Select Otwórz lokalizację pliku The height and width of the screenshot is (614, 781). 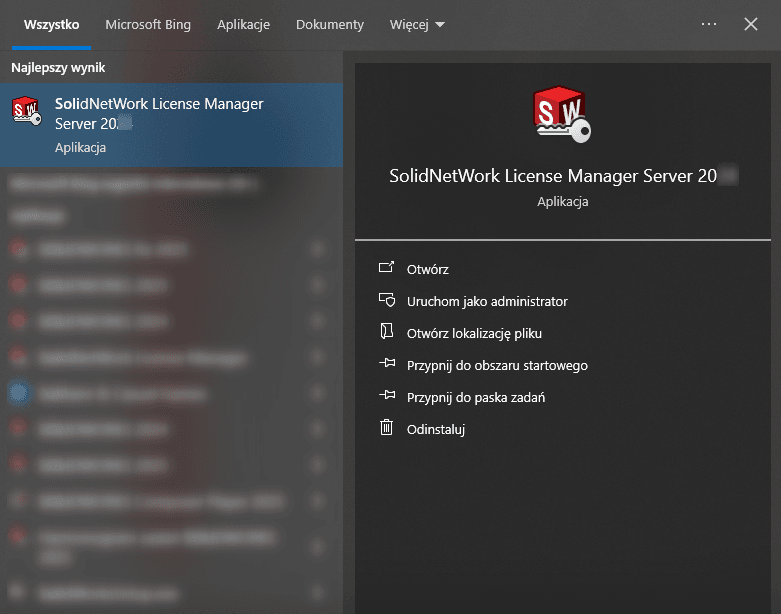tap(474, 333)
